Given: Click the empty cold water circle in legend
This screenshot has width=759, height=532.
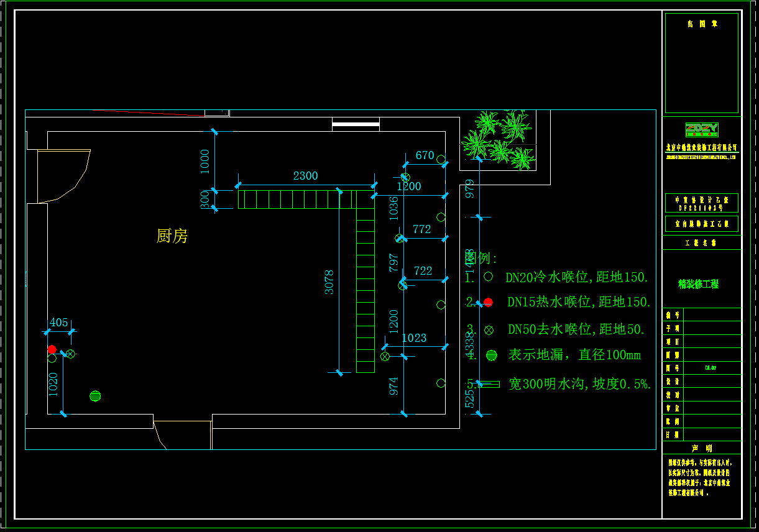Looking at the screenshot, I should (489, 277).
